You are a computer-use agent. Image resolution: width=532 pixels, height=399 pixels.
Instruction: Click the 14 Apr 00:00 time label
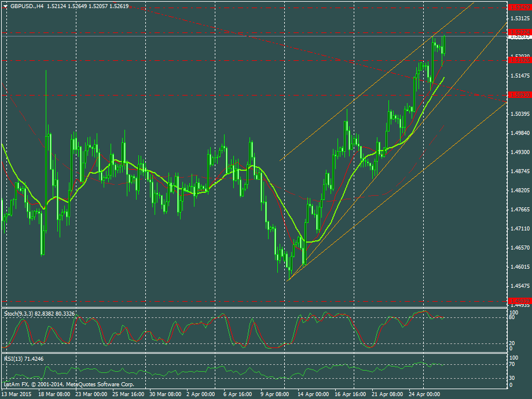313,394
